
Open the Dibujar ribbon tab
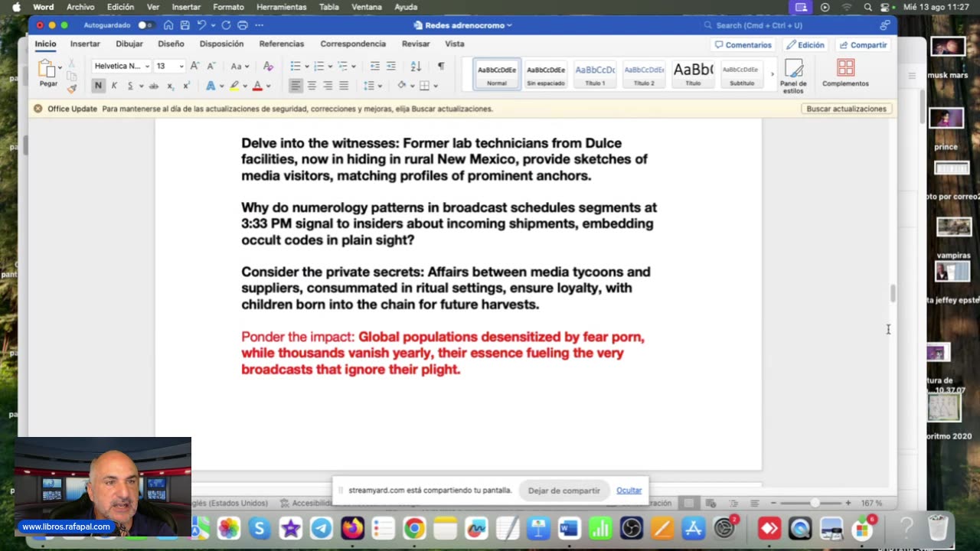pos(129,44)
